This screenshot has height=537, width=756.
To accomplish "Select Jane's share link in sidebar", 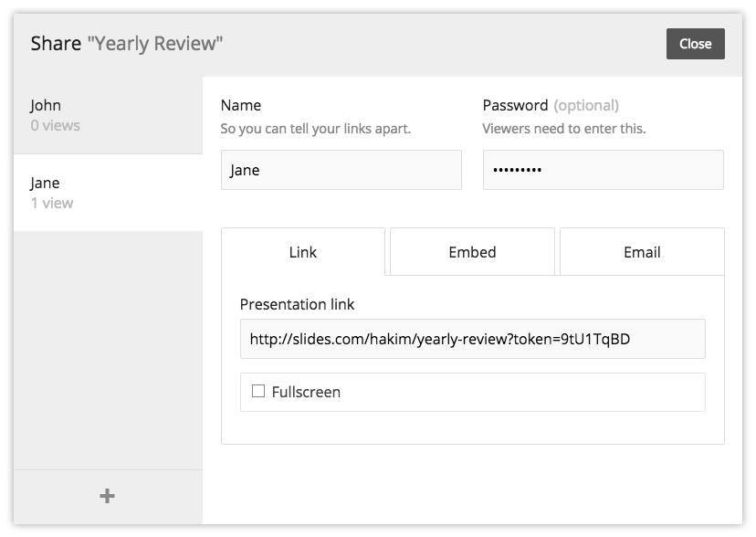I will (x=108, y=193).
